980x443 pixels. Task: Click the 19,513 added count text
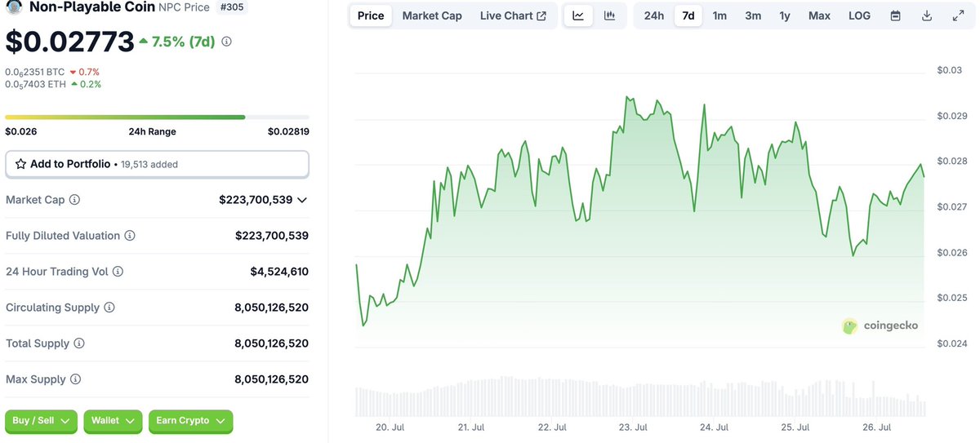point(149,164)
